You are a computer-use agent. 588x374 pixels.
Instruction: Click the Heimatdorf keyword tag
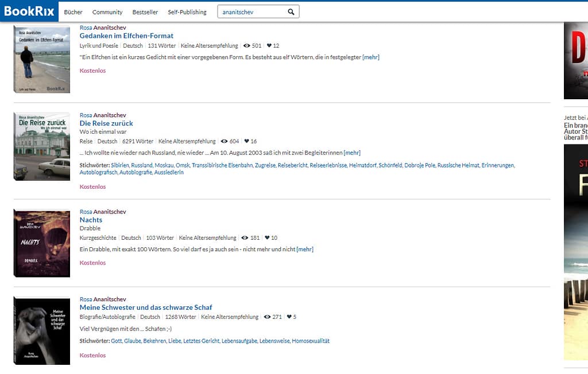pos(363,165)
